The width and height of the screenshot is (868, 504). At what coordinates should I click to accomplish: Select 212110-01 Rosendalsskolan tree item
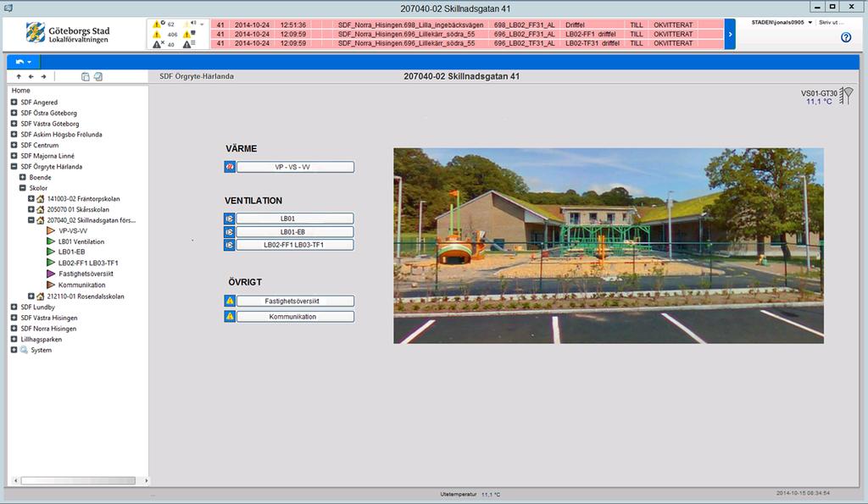coord(86,296)
